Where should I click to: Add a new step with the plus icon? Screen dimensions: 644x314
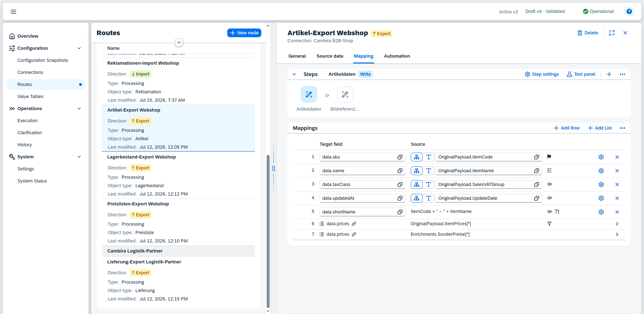(x=609, y=74)
